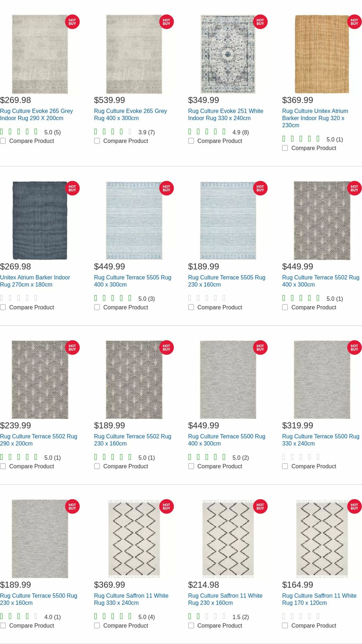Image resolution: width=362 pixels, height=644 pixels.
Task: Click the HOT BUY badge on Evoke 265 Grey Indoor Rug
Action: pos(72,22)
